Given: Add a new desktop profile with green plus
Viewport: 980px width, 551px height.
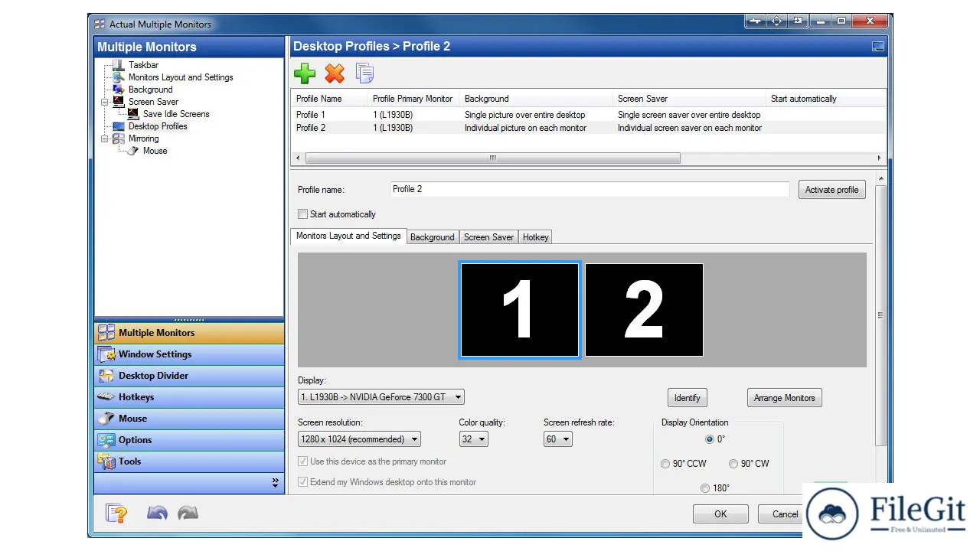Looking at the screenshot, I should (x=305, y=73).
